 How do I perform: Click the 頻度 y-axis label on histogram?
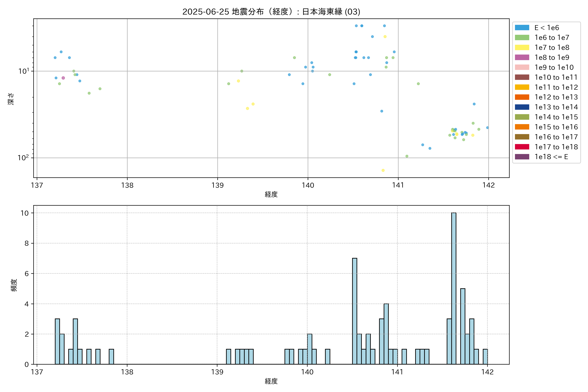click(14, 285)
